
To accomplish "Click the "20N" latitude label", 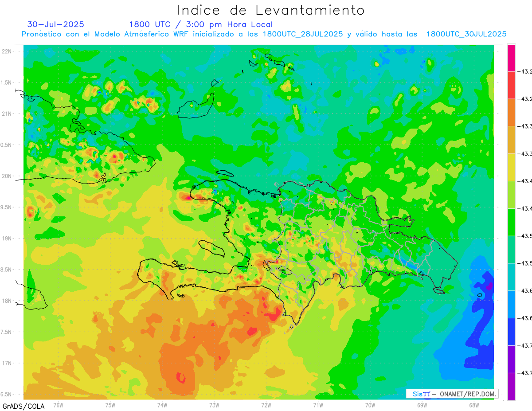I will pyautogui.click(x=7, y=176).
